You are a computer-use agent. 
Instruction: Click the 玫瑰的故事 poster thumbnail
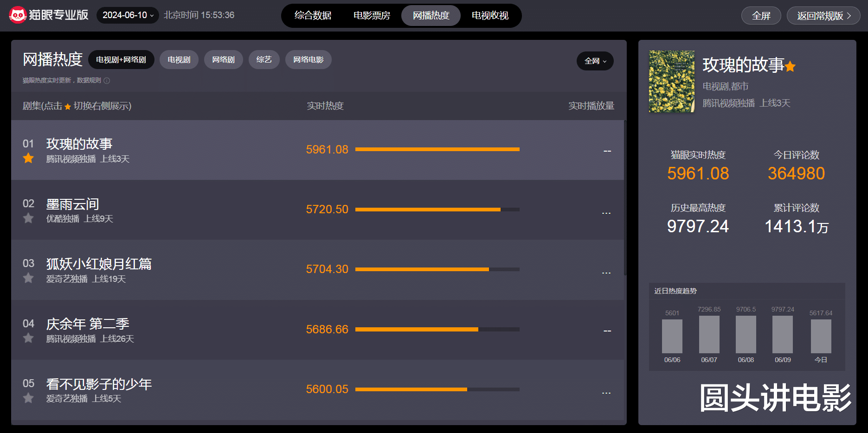pyautogui.click(x=672, y=81)
